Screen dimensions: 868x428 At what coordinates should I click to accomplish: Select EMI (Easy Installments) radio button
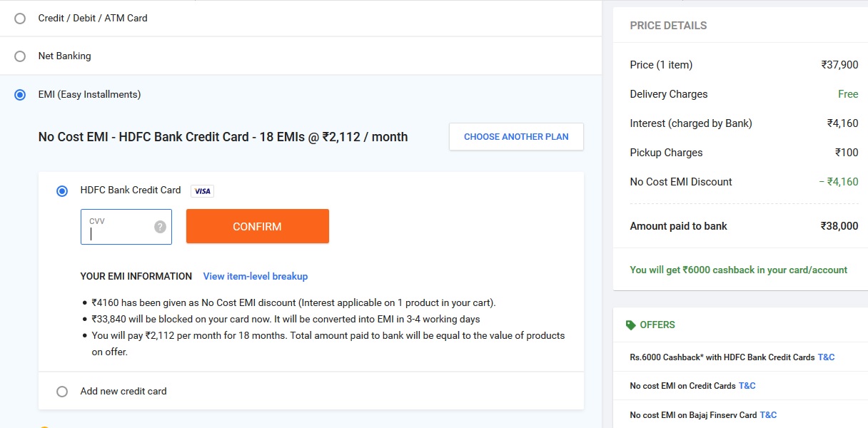point(20,95)
